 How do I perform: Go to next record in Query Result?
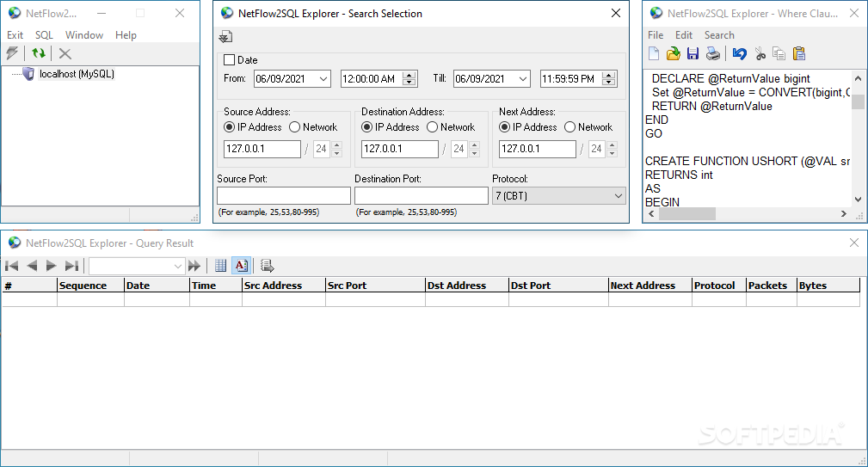pyautogui.click(x=51, y=266)
